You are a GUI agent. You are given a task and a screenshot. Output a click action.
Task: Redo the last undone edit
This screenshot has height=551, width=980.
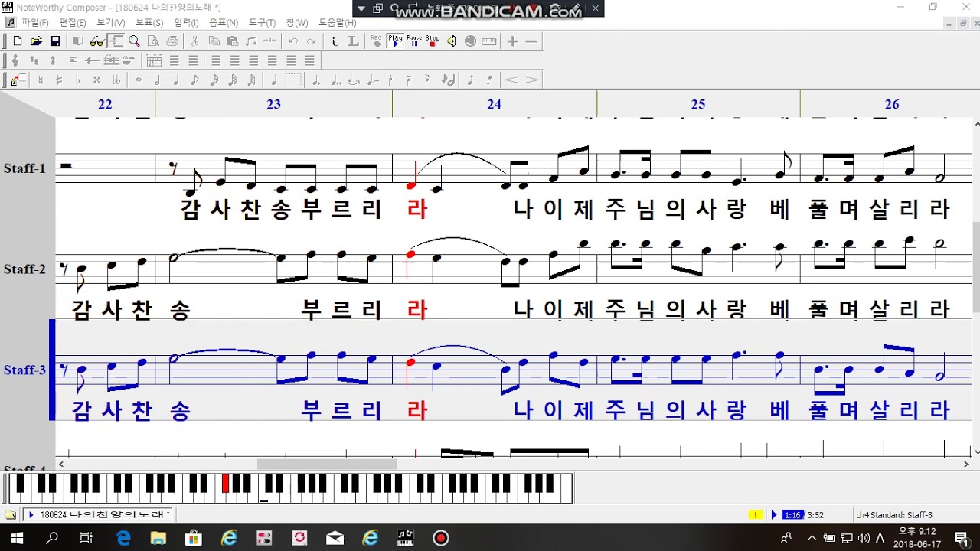tap(312, 41)
